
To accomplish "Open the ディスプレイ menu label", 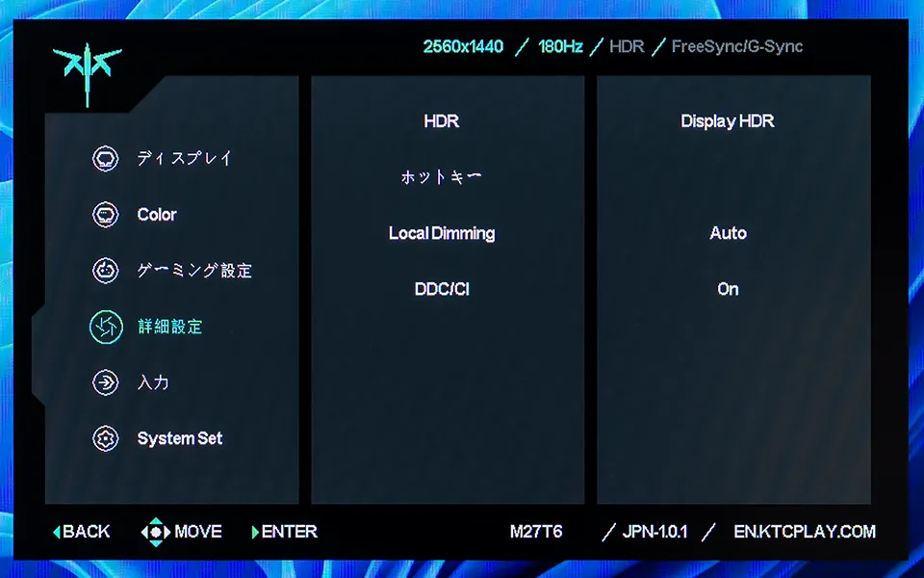I will coord(185,159).
